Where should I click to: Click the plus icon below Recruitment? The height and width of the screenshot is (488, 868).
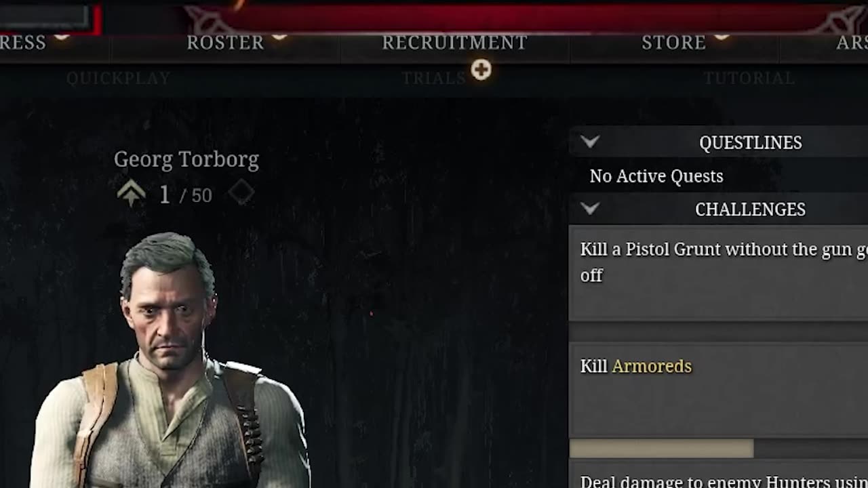tap(481, 70)
